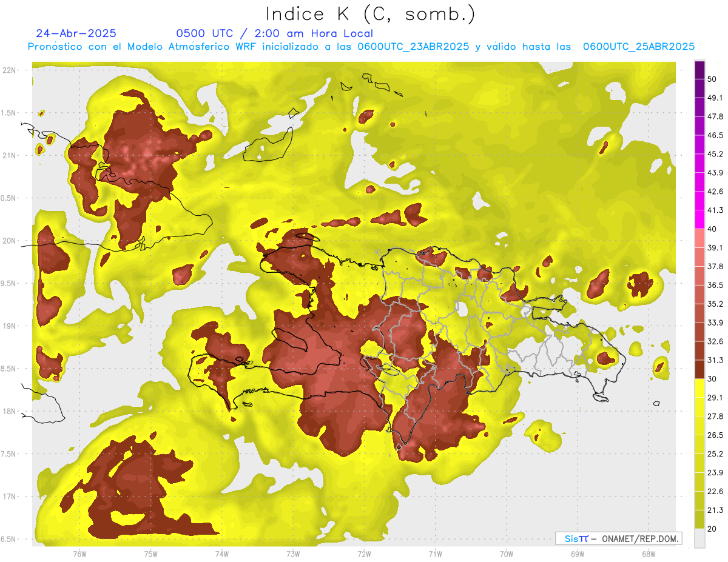The height and width of the screenshot is (562, 728).
Task: Click the "50" value on the color scale
Action: click(x=712, y=79)
